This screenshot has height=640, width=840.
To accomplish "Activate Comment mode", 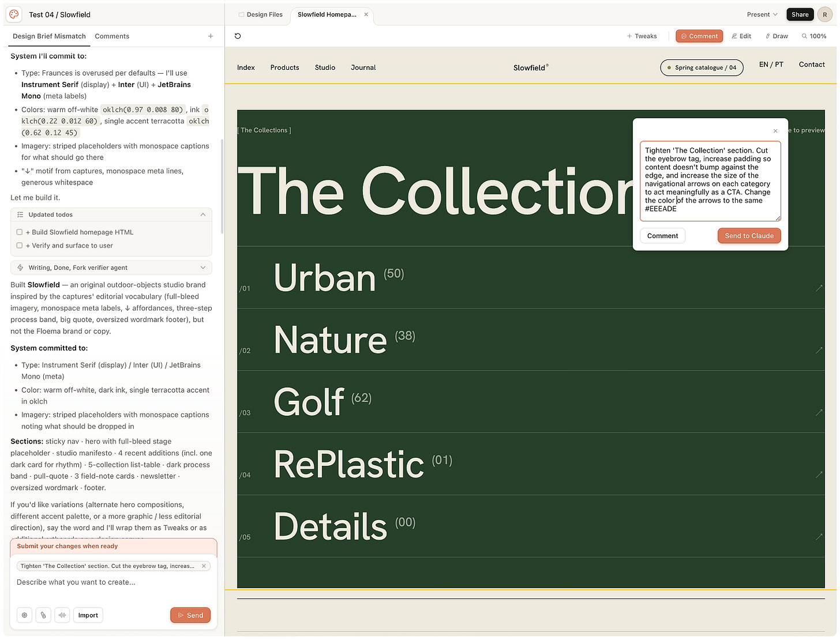I will tap(699, 36).
